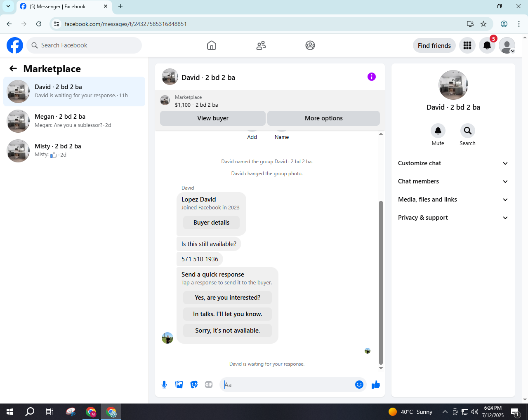Open the Windows Start menu

[10, 412]
